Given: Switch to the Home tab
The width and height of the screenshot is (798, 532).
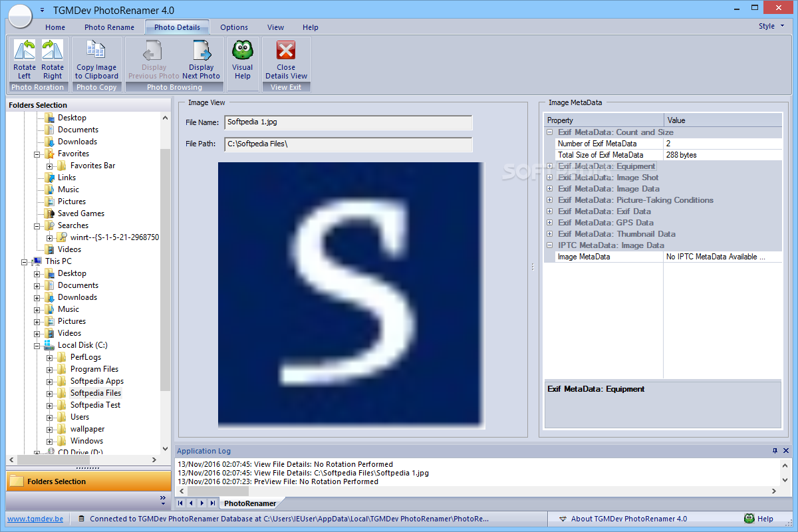Looking at the screenshot, I should tap(55, 27).
